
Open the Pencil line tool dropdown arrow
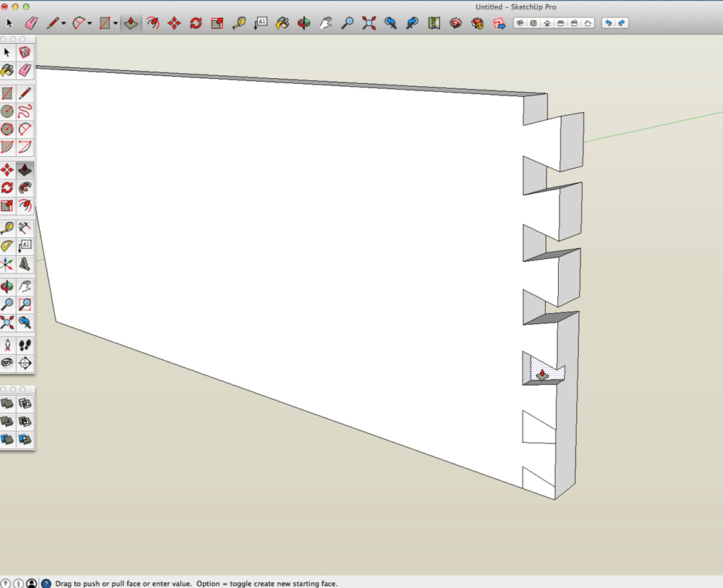point(64,24)
